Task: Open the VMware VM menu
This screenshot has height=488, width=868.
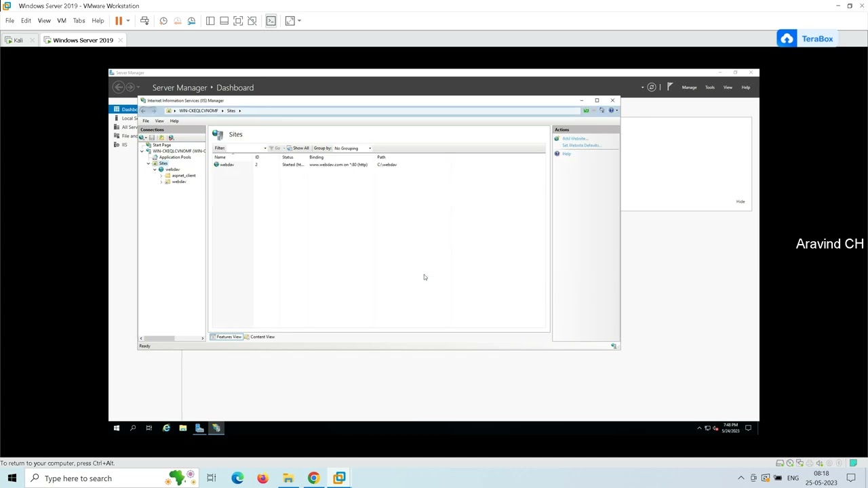Action: click(62, 21)
